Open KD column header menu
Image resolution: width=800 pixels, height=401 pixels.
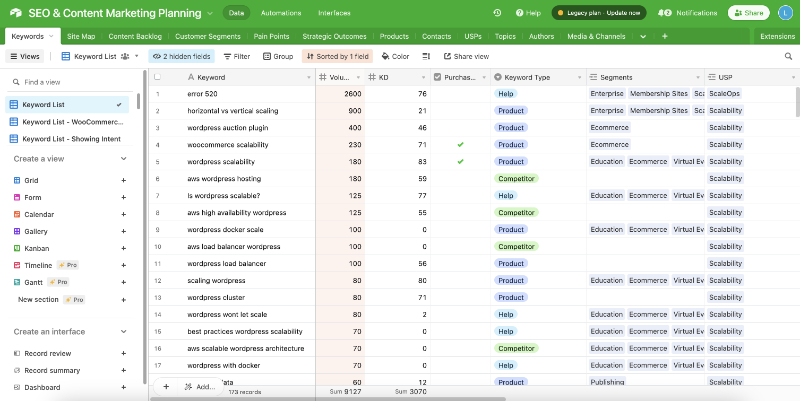click(x=423, y=78)
